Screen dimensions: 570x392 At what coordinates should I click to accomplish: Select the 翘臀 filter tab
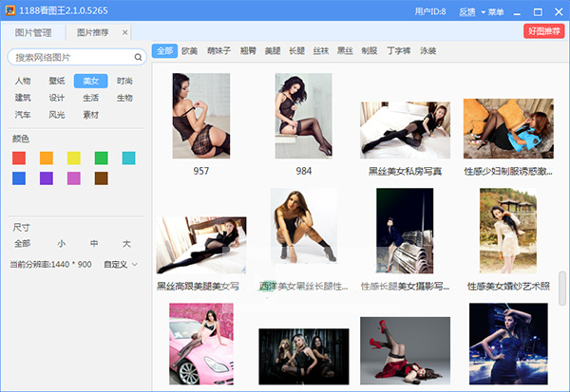tap(248, 51)
